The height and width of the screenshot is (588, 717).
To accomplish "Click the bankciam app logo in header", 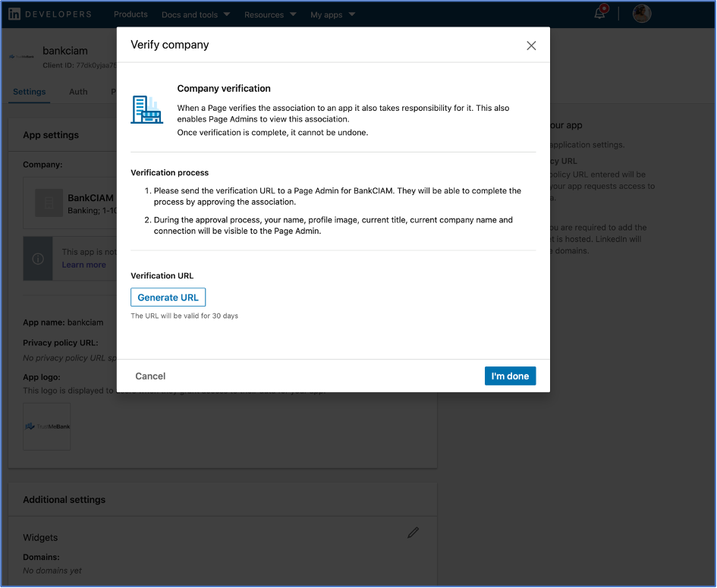I will pos(21,57).
